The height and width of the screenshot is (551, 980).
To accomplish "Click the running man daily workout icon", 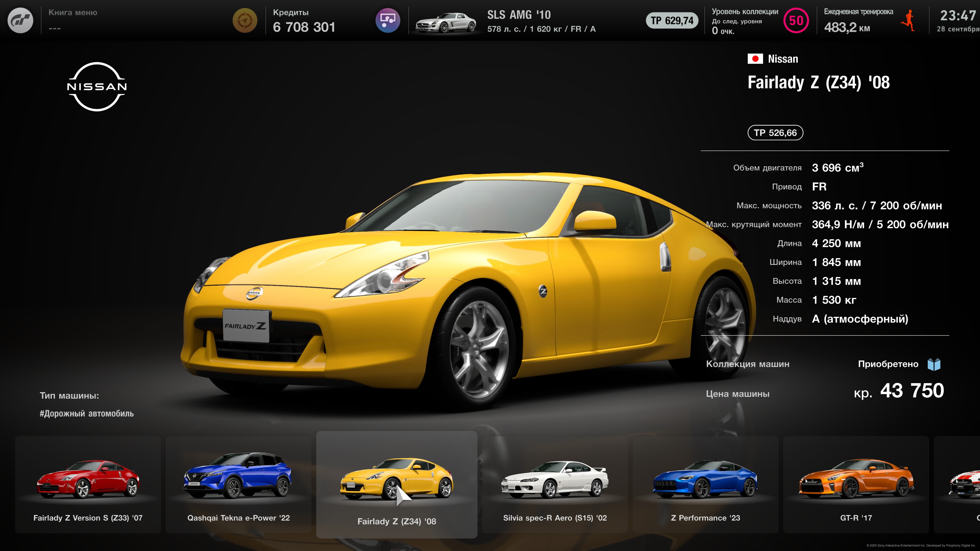I will (x=909, y=21).
